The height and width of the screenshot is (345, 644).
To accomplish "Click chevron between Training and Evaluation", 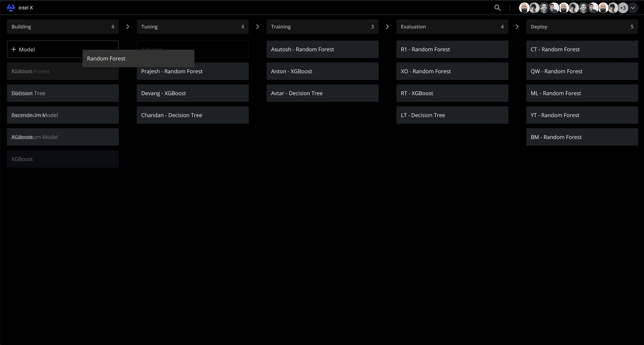I will click(387, 27).
